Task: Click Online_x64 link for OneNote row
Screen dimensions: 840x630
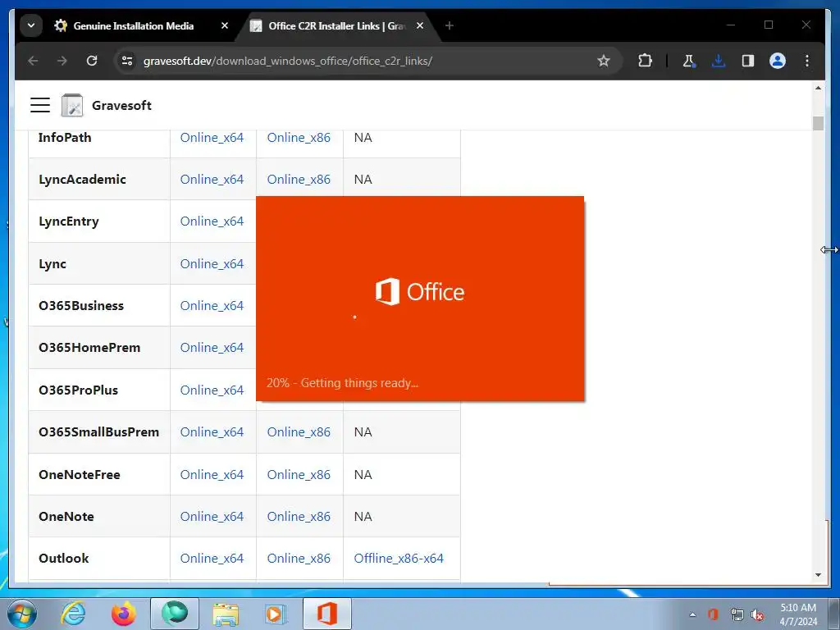Action: tap(212, 517)
